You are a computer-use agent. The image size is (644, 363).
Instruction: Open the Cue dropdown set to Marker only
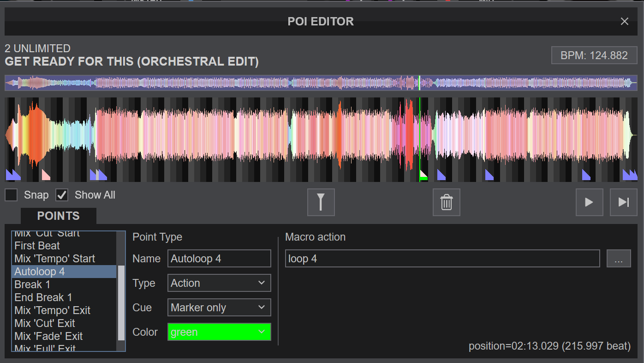(x=219, y=308)
